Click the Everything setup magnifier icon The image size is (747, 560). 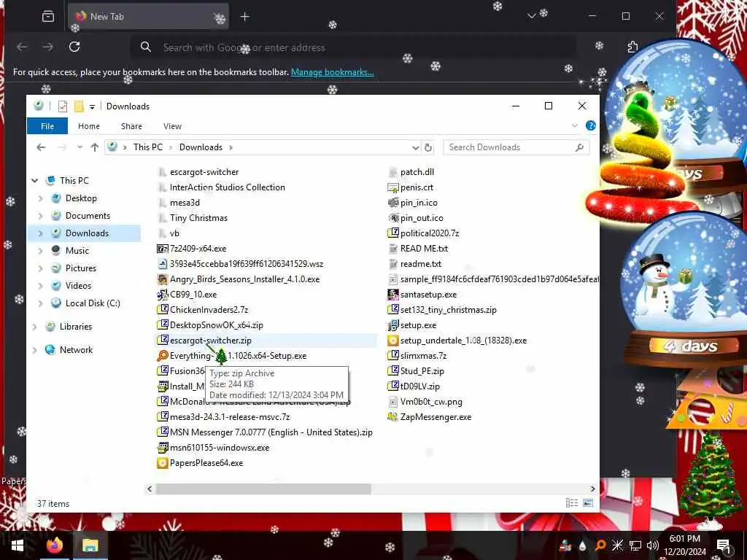tap(163, 356)
